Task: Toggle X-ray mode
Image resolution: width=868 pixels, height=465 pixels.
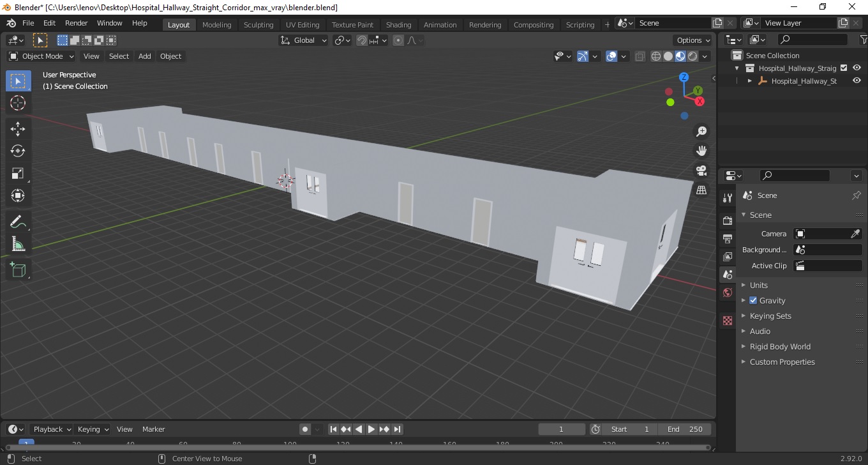Action: (640, 56)
